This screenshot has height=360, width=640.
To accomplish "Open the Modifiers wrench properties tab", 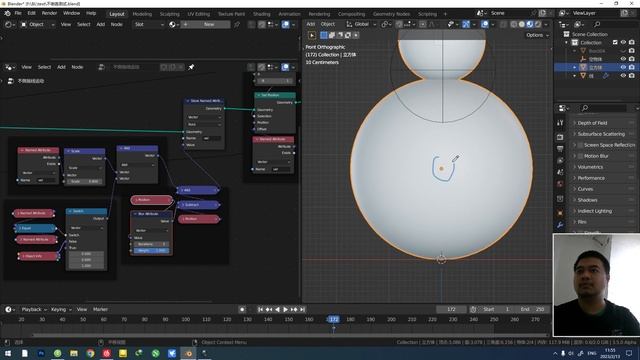I will point(560,225).
